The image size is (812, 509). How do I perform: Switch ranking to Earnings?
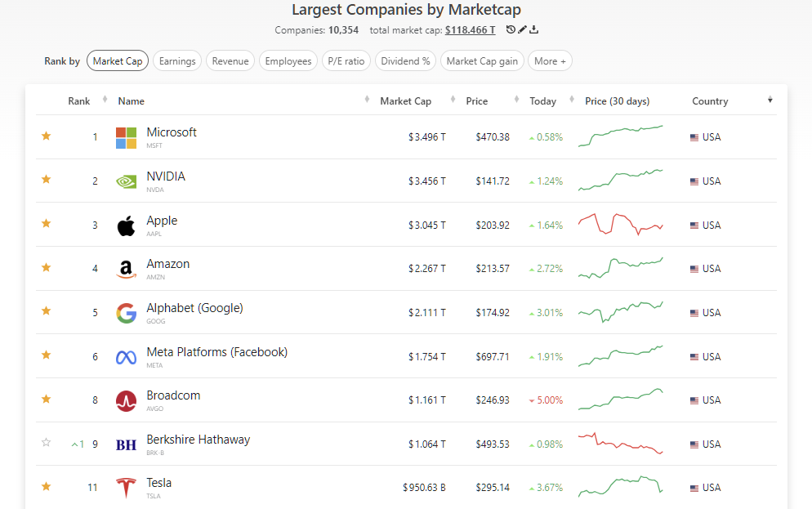click(x=177, y=60)
